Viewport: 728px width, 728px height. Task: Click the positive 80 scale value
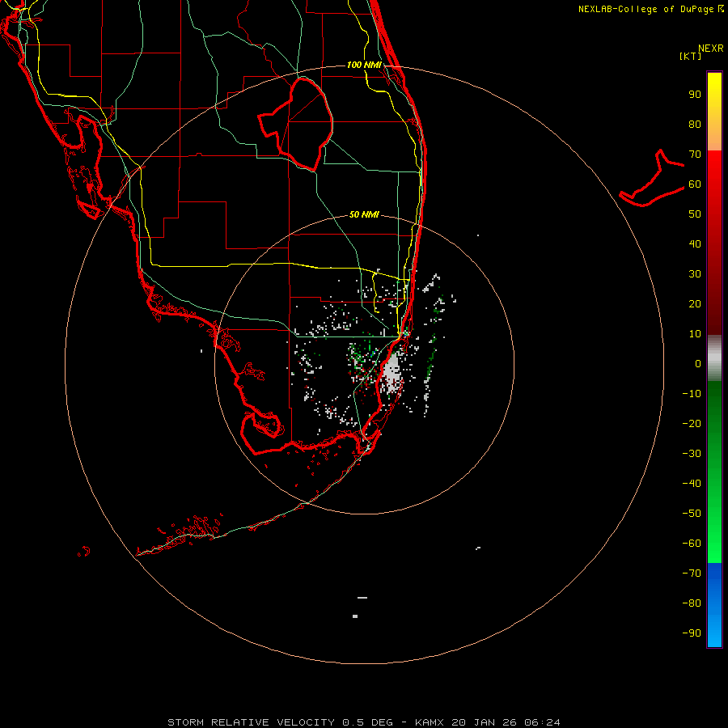tap(695, 124)
